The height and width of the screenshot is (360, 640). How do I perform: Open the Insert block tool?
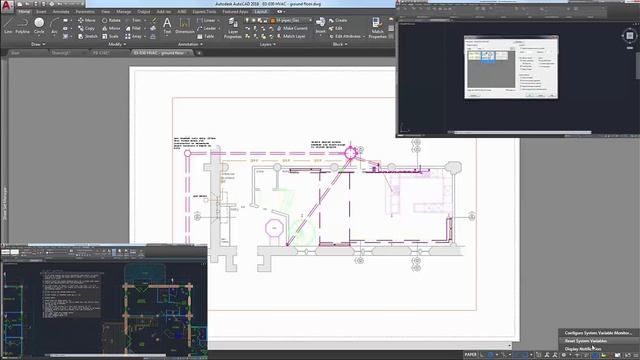pos(320,25)
